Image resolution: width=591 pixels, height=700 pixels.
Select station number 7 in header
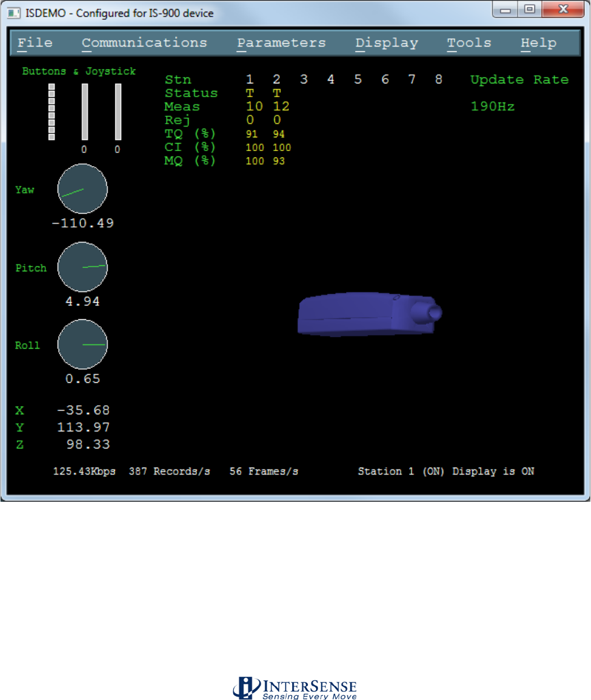(412, 79)
